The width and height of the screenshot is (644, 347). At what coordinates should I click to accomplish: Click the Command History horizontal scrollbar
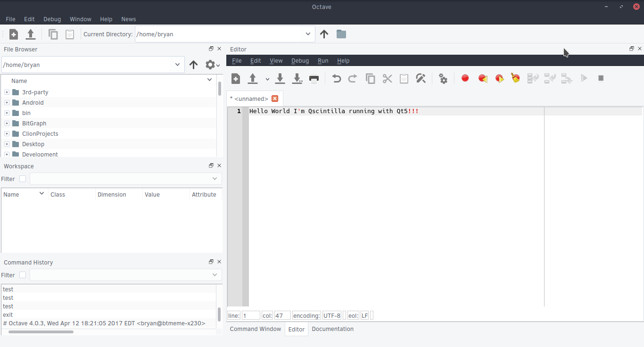coord(41,332)
